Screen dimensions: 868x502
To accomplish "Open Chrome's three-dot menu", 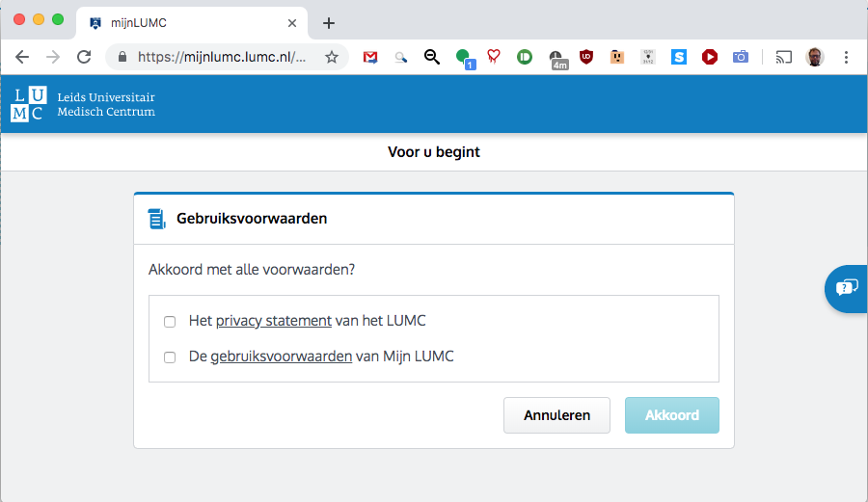I will click(x=846, y=57).
